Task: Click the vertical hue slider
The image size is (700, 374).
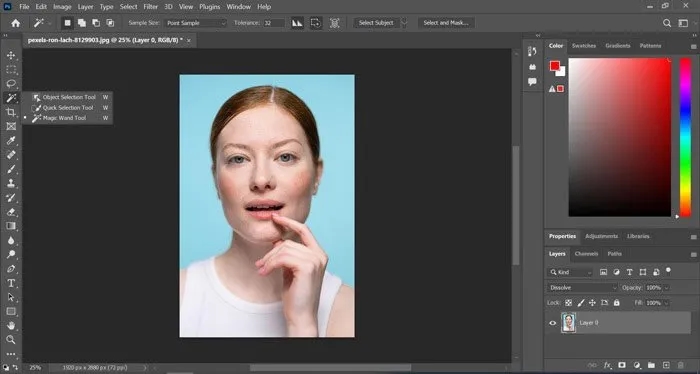Action: (x=685, y=137)
